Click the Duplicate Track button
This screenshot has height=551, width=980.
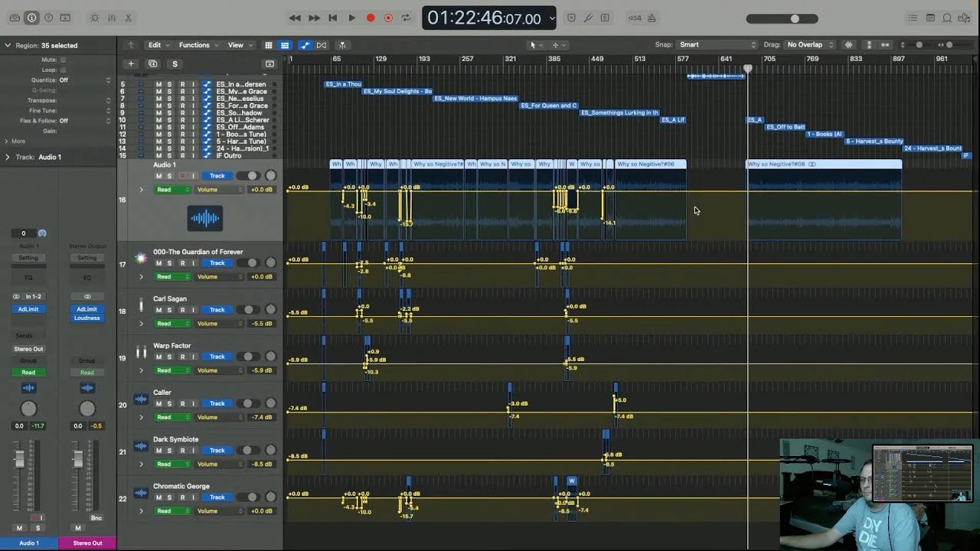pos(152,64)
